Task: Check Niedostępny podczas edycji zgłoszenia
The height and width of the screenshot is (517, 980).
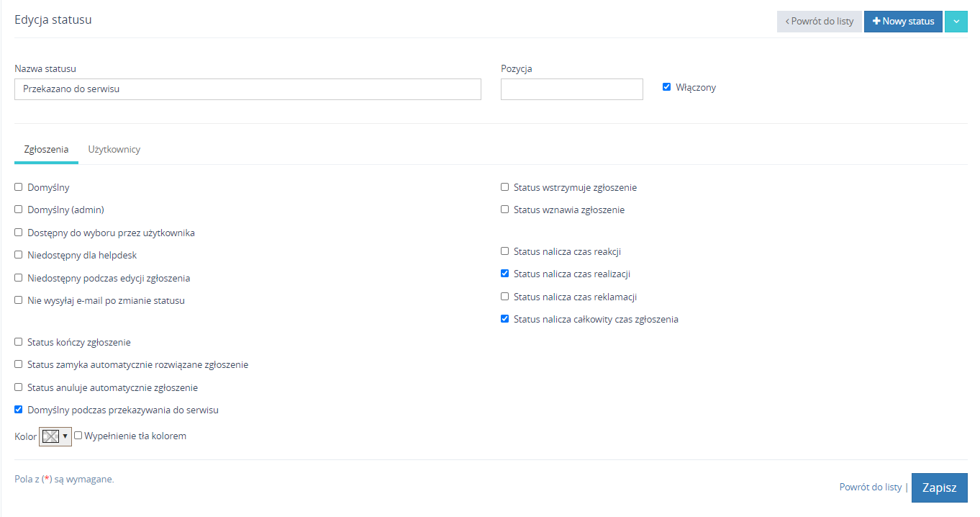Action: point(19,278)
